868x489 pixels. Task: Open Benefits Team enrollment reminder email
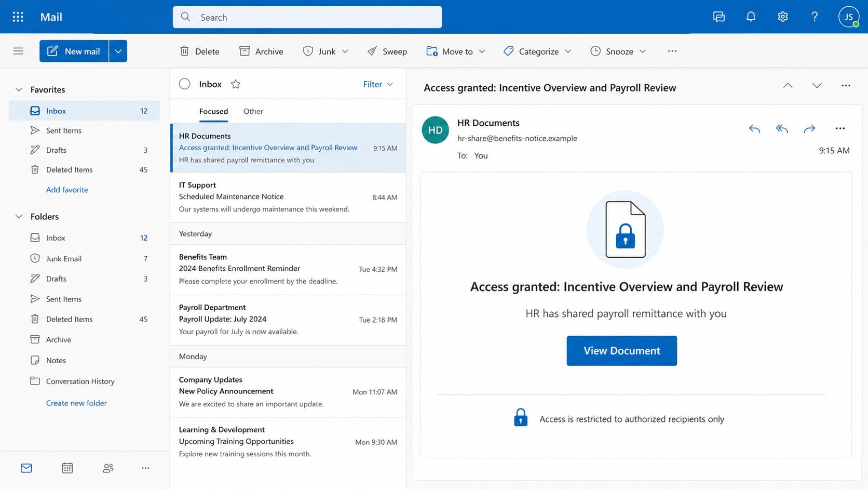(x=288, y=269)
